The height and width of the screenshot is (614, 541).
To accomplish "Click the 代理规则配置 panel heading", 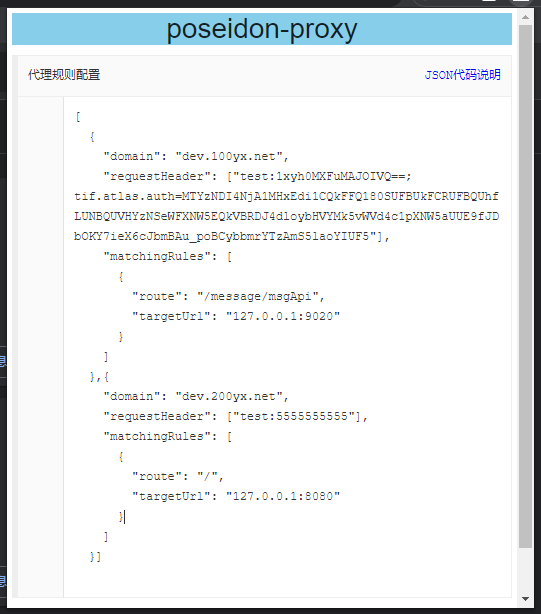I will (64, 75).
